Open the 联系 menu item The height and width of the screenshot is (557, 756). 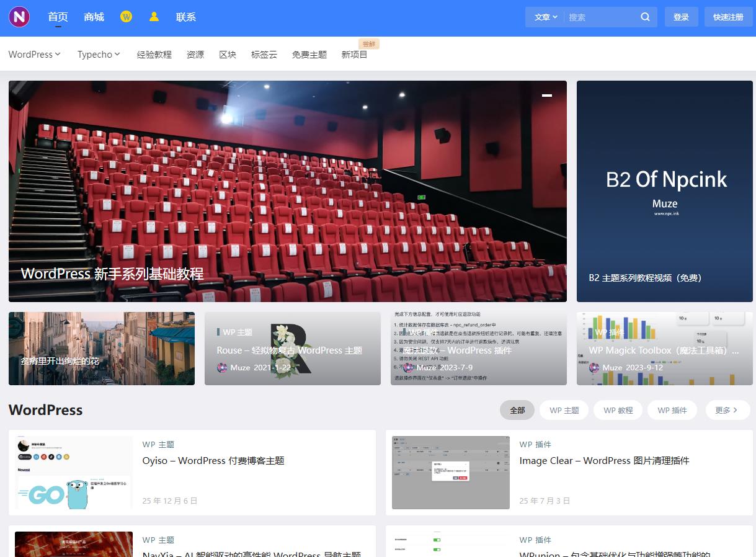186,17
